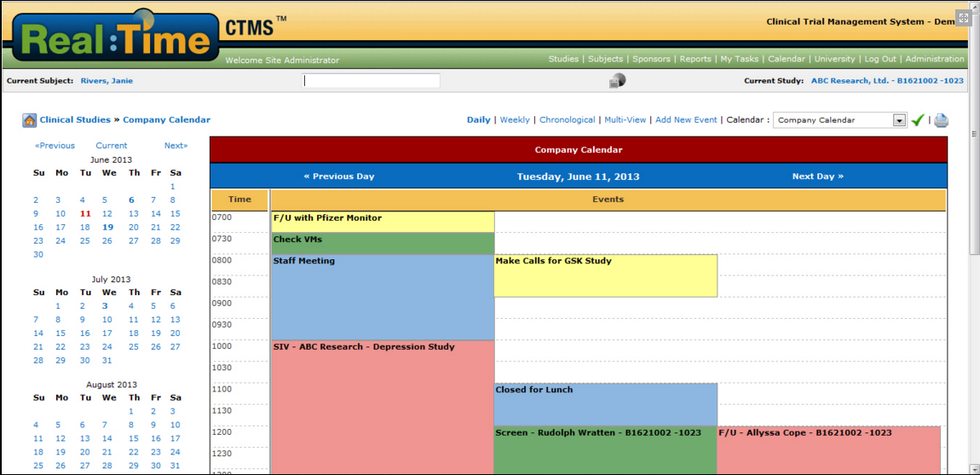Open current subject Rivers, Janie
980x475 pixels.
tap(107, 81)
